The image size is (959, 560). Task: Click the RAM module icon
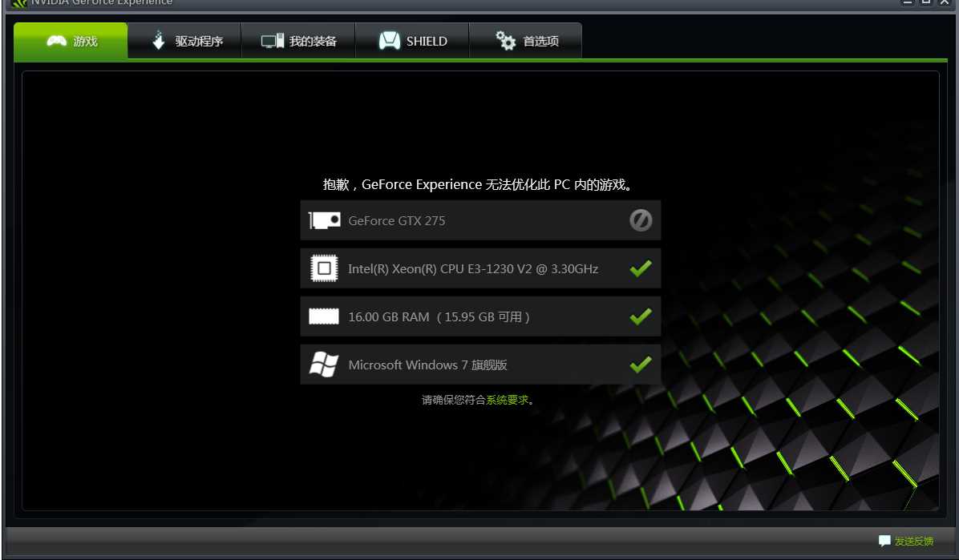click(324, 316)
